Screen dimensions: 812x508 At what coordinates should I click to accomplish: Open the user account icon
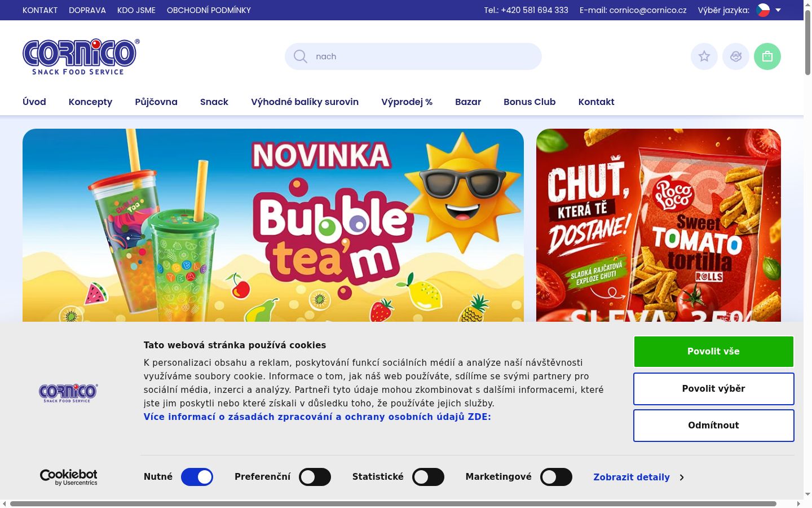(736, 56)
